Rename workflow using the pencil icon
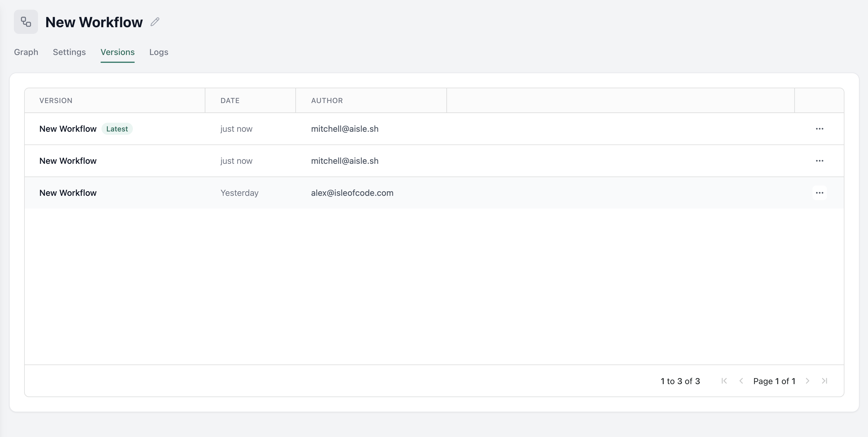 click(155, 21)
